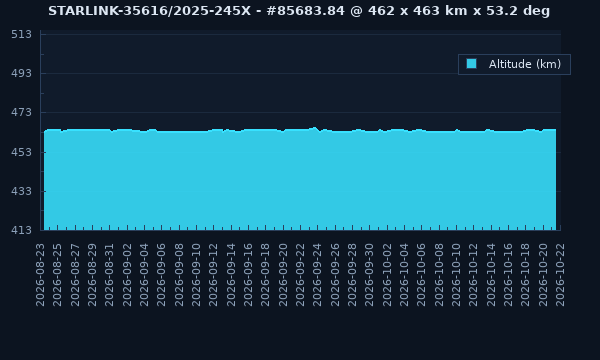Click the 2026-09-04 date label

[144, 275]
